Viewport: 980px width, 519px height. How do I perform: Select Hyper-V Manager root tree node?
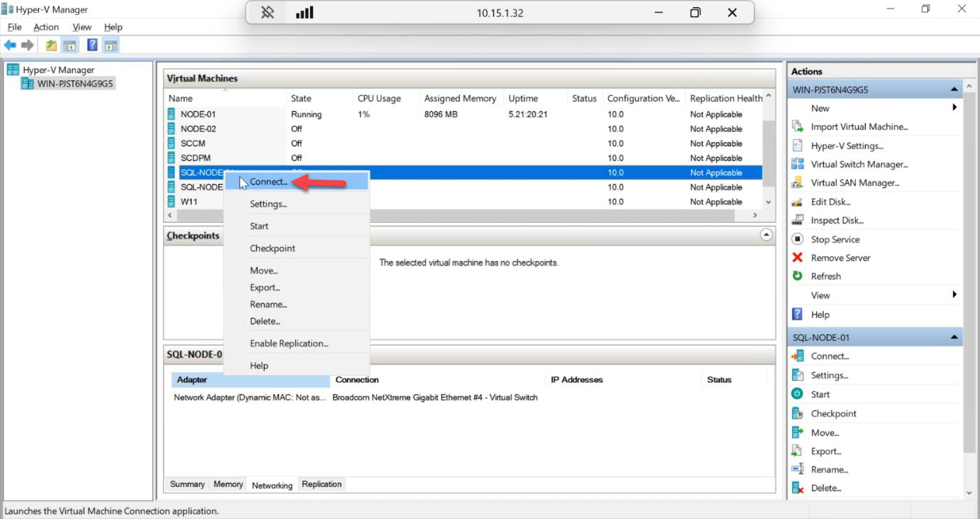(57, 70)
